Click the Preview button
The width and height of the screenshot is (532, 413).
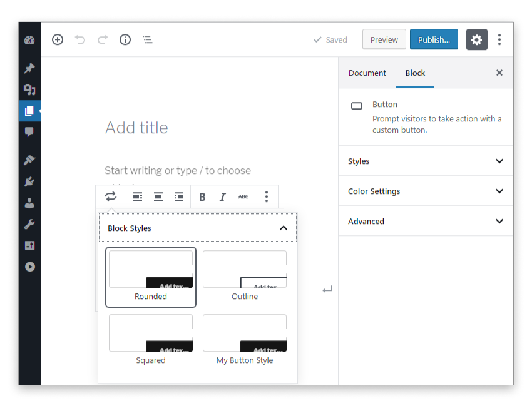pos(384,39)
